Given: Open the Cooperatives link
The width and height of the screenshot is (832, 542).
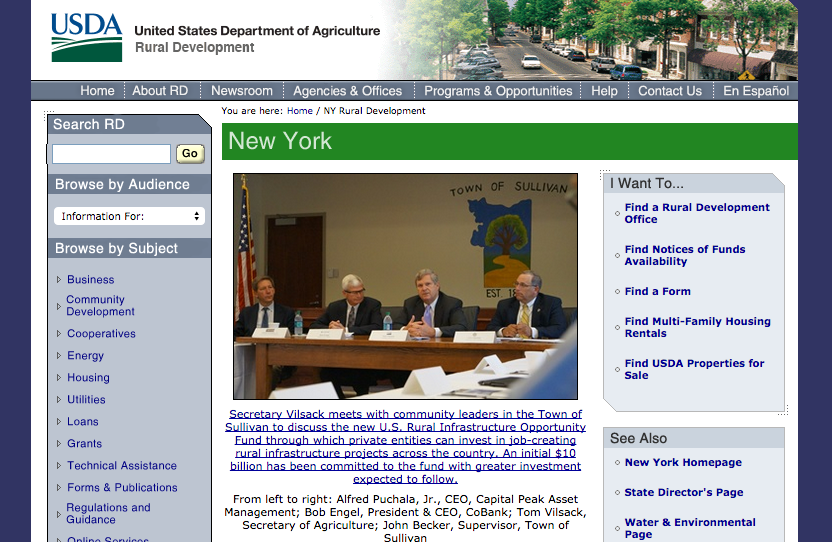Looking at the screenshot, I should pos(101,334).
